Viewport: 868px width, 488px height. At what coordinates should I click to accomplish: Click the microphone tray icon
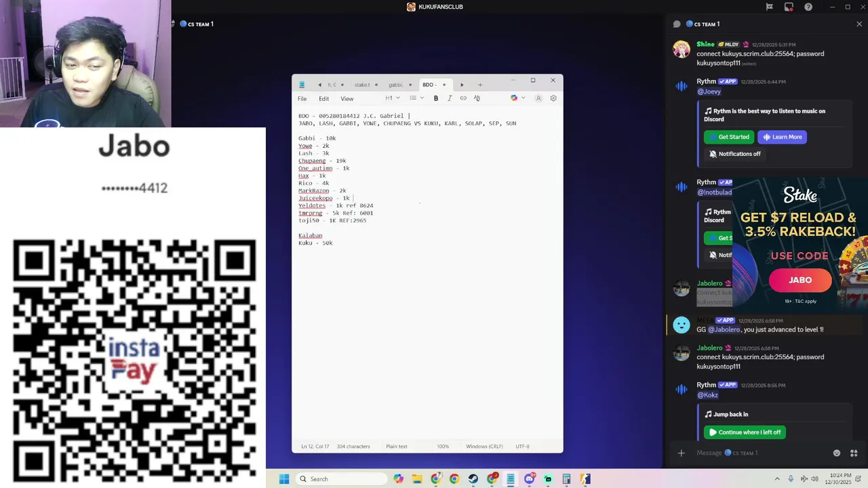point(791,479)
